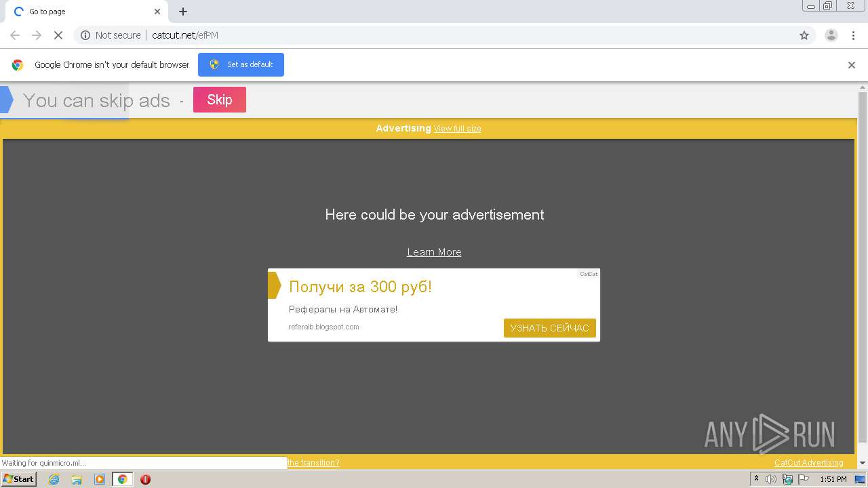Open the Windows Start menu
868x488 pixels.
click(x=18, y=479)
